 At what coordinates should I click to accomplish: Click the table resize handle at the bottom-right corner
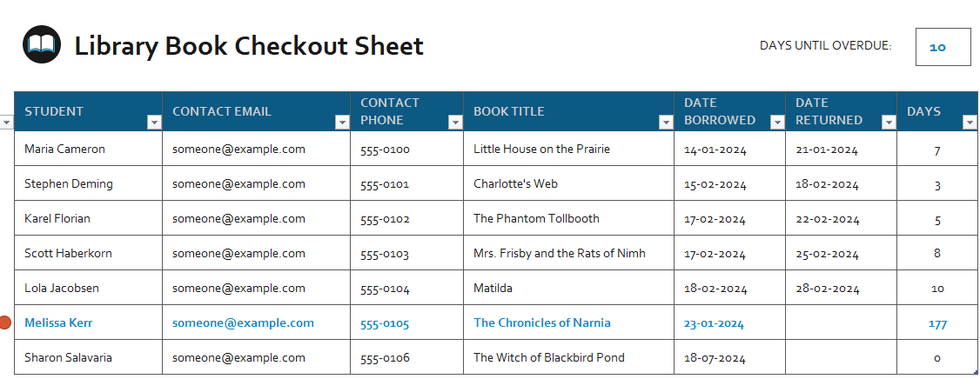[x=975, y=373]
